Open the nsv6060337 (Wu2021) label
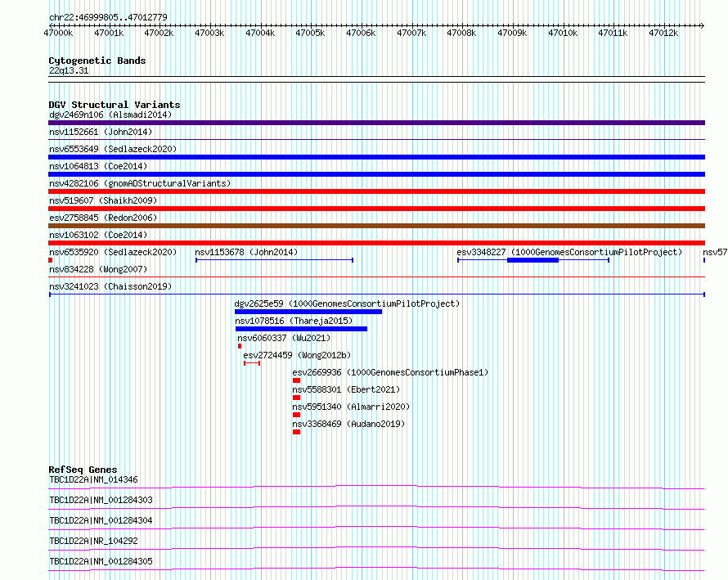 click(284, 338)
